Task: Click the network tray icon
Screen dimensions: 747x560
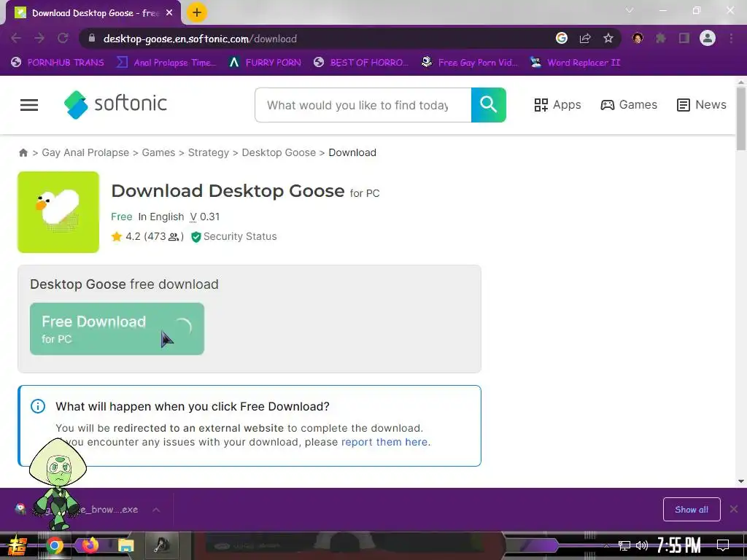Action: coord(624,545)
